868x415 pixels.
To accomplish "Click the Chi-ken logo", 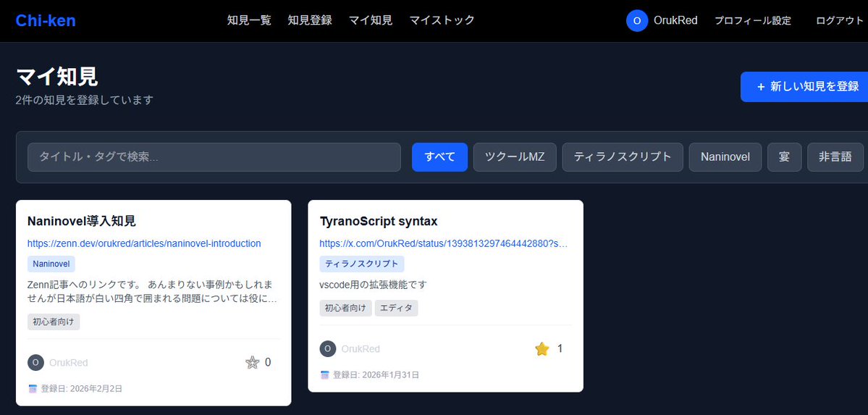I will click(46, 20).
